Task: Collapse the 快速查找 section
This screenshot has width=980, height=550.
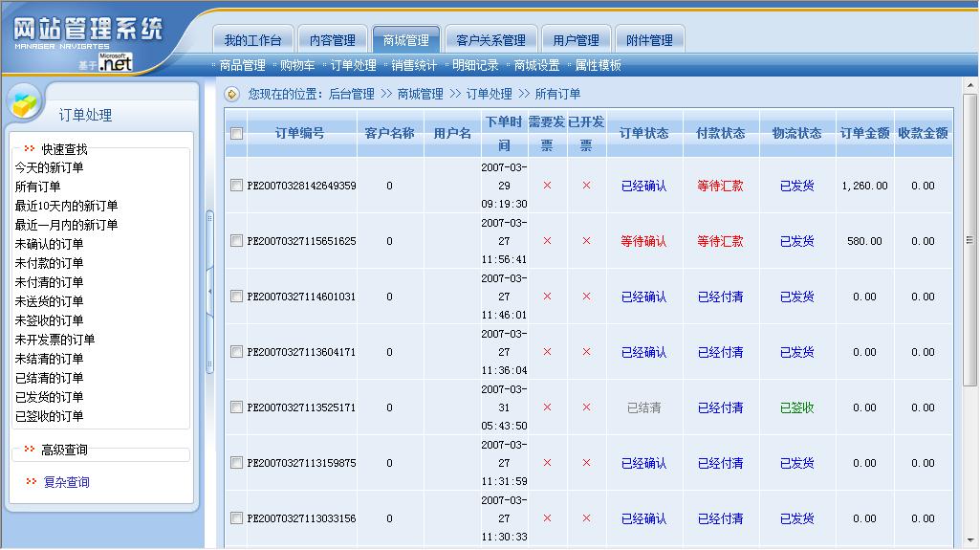Action: pos(31,149)
